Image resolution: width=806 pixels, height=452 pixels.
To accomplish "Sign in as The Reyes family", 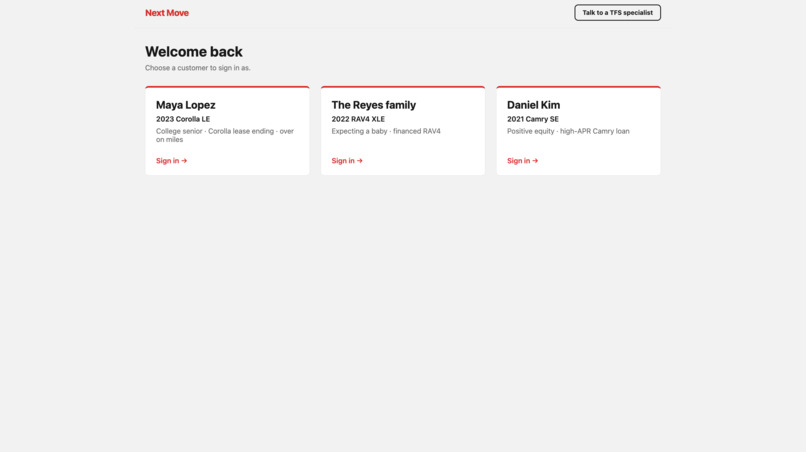I will (x=347, y=161).
